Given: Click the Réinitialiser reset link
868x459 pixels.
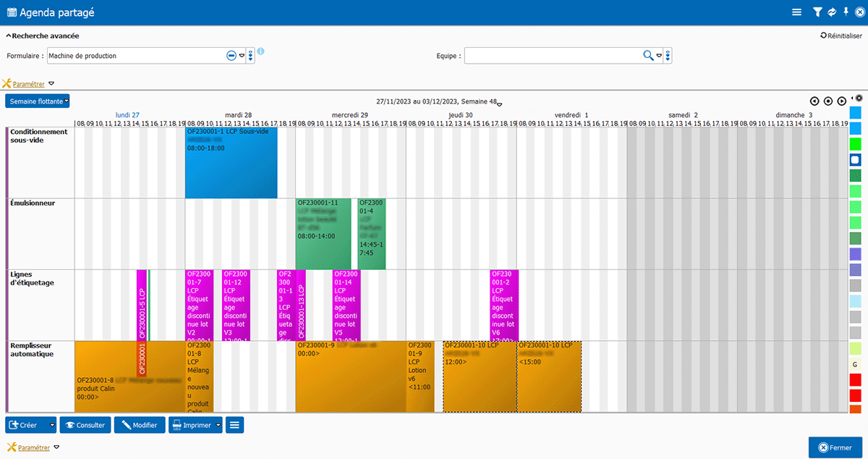Looking at the screenshot, I should (x=841, y=35).
